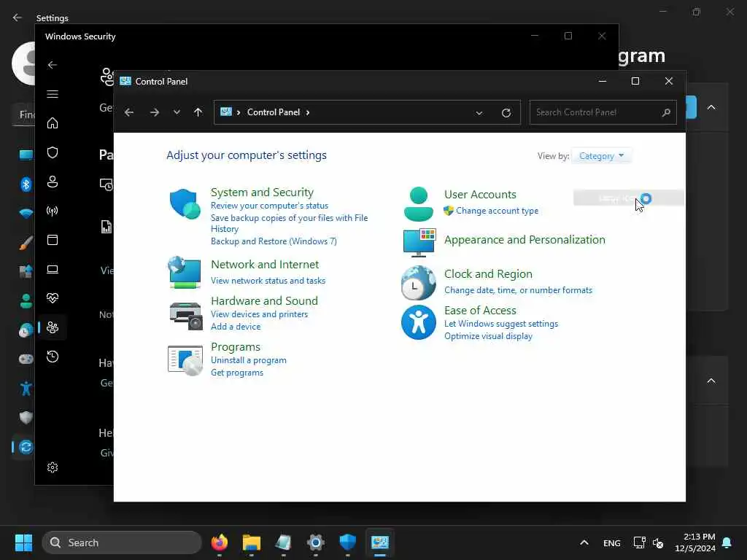Toggle the Windows Security hamburger menu
Image resolution: width=747 pixels, height=560 pixels.
[53, 94]
